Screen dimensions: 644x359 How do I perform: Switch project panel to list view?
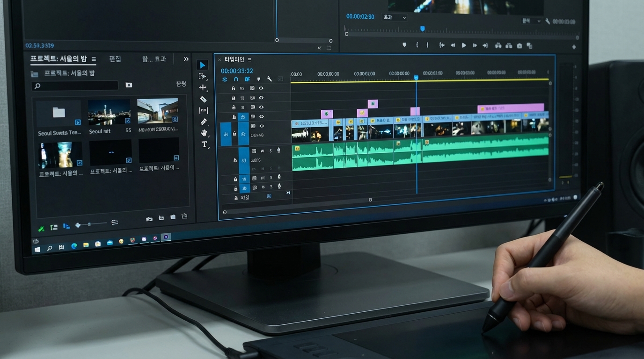pos(54,227)
